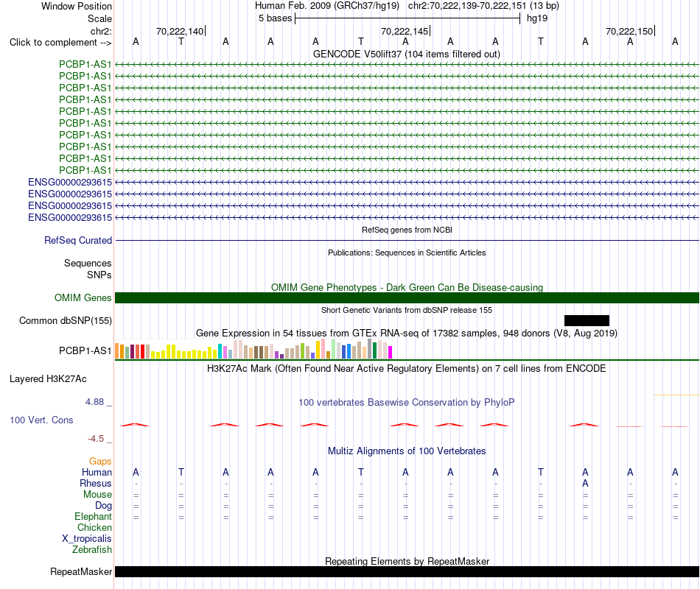
Task: Click "Click to complement -->" to complement bases
Action: (x=60, y=43)
